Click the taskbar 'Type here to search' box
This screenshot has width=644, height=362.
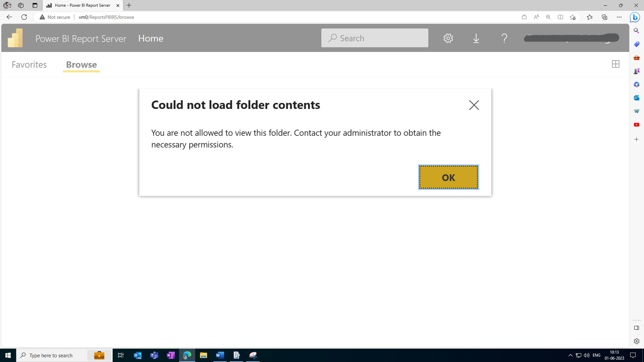[64, 355]
